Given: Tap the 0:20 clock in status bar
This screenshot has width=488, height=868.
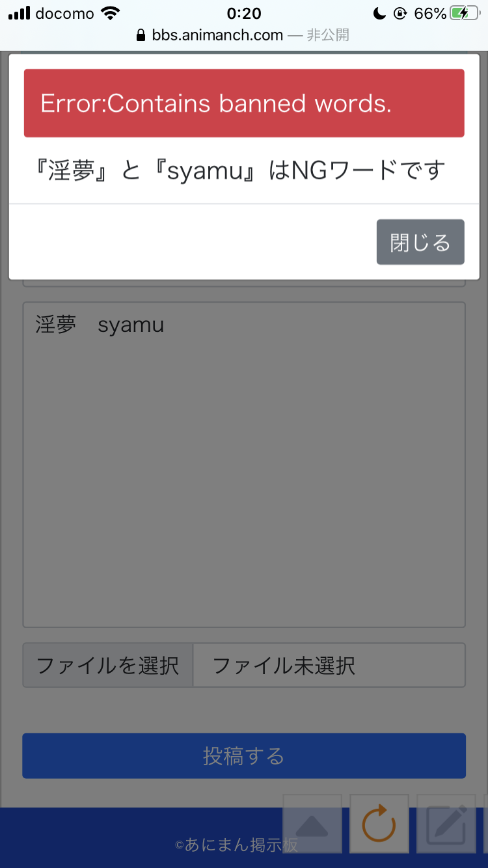Looking at the screenshot, I should pos(244,13).
